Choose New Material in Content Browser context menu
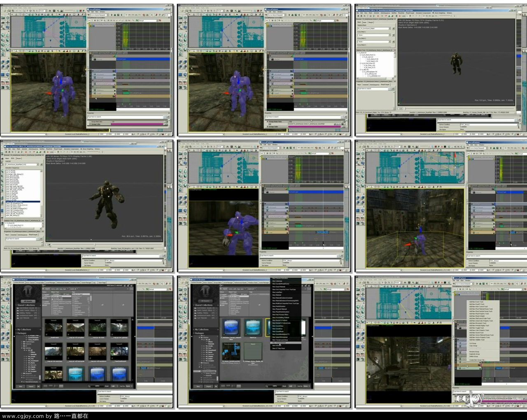This screenshot has width=527, height=420. tap(277, 295)
